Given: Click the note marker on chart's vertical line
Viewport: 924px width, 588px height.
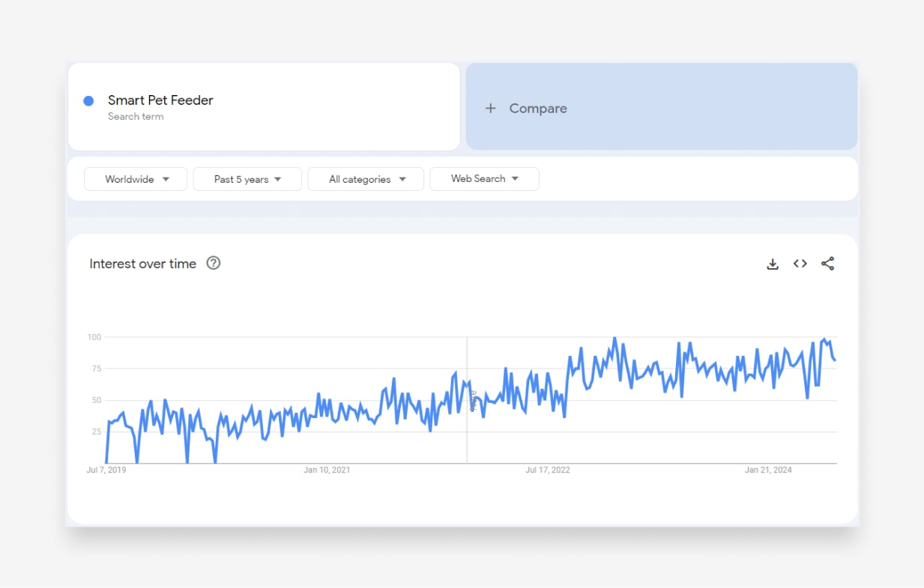Looking at the screenshot, I should [472, 401].
